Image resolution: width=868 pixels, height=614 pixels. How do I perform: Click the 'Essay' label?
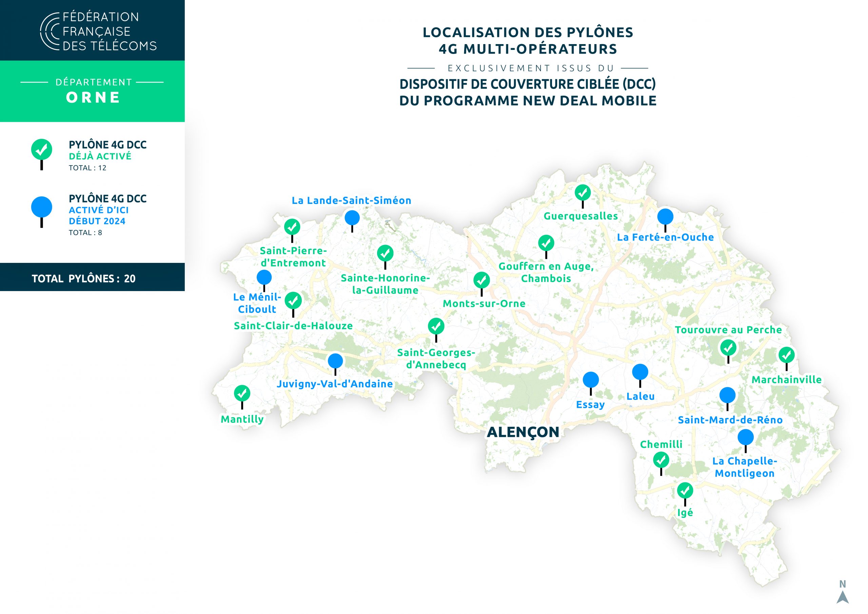pos(590,405)
